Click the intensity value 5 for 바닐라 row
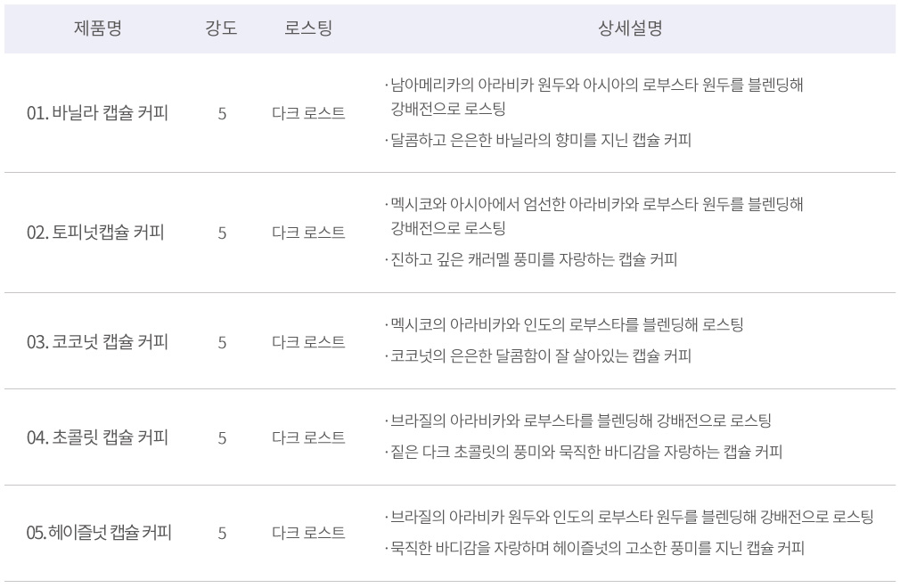The width and height of the screenshot is (900, 588). click(222, 113)
